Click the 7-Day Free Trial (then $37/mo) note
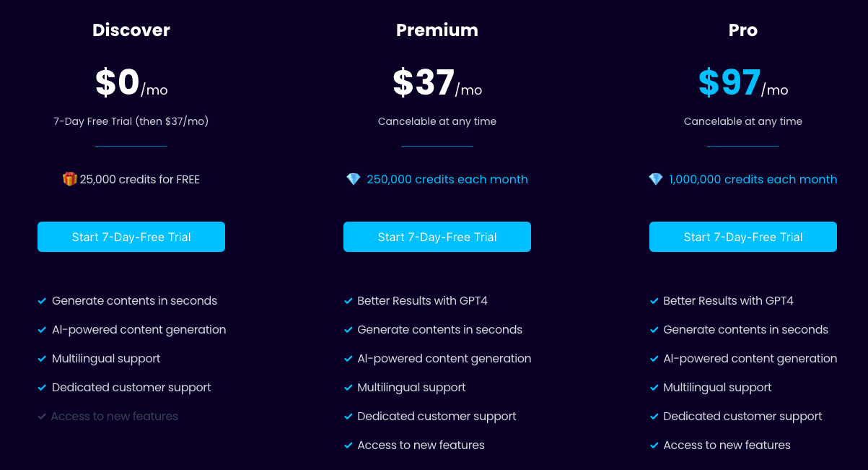 click(x=131, y=121)
